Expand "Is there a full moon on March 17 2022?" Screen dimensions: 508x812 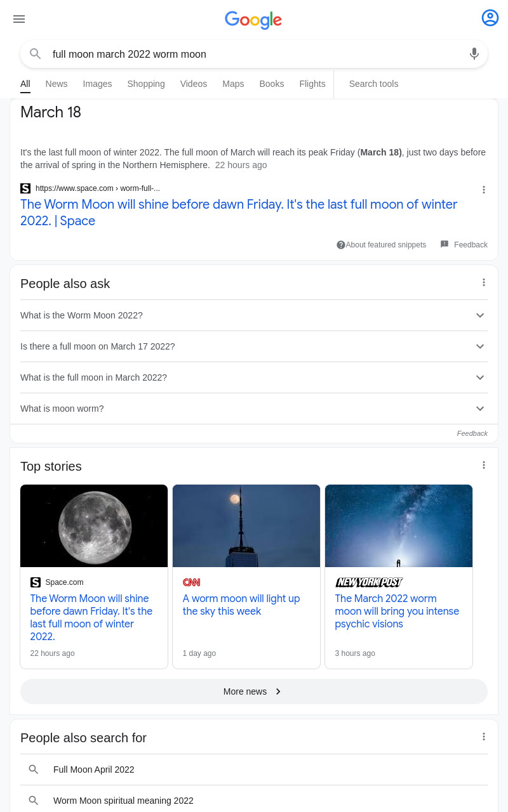254,346
